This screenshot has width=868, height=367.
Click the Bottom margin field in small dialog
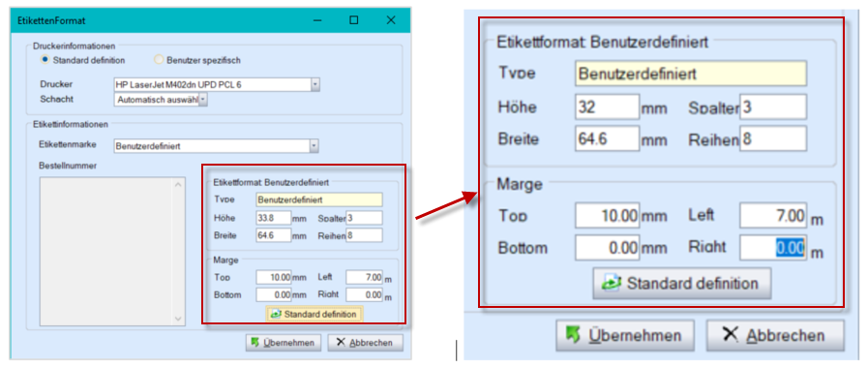[x=274, y=294]
